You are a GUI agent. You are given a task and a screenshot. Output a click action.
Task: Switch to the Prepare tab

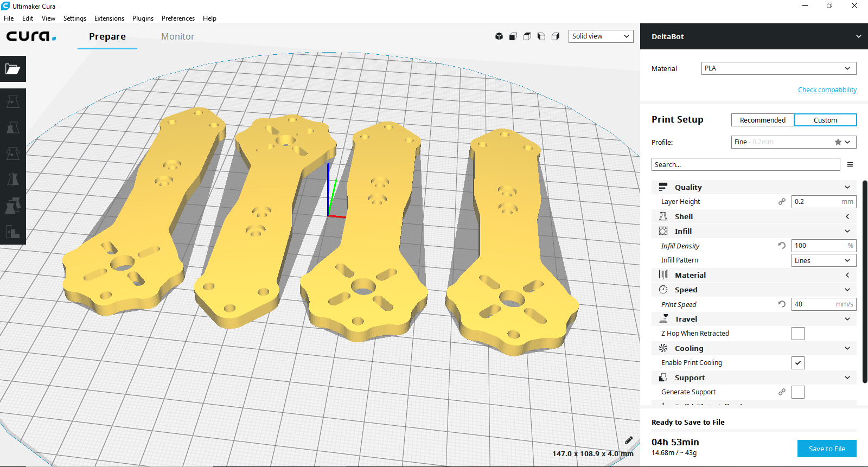[107, 36]
